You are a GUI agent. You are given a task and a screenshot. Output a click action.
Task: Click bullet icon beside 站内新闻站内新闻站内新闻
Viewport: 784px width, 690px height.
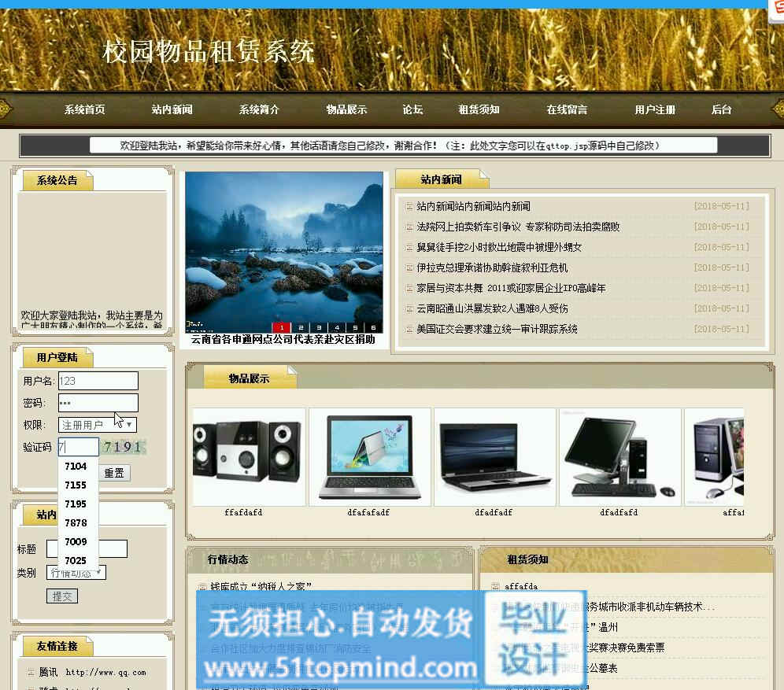tap(409, 206)
